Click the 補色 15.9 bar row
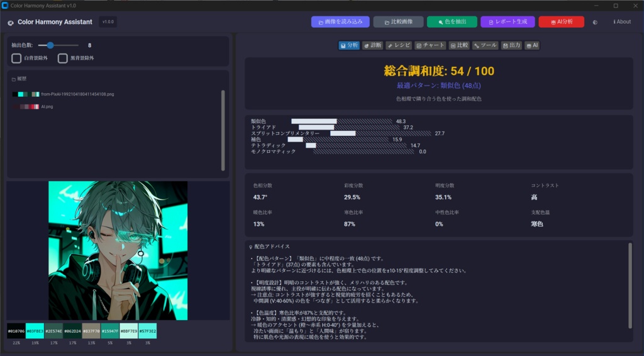Viewport: 644px width, 356px height. pos(326,140)
